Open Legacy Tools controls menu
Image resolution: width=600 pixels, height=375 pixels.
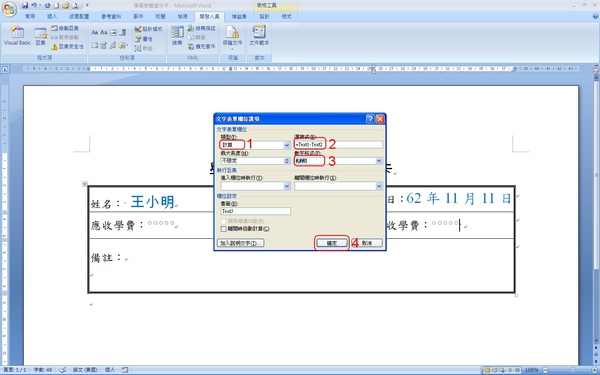pos(122,46)
